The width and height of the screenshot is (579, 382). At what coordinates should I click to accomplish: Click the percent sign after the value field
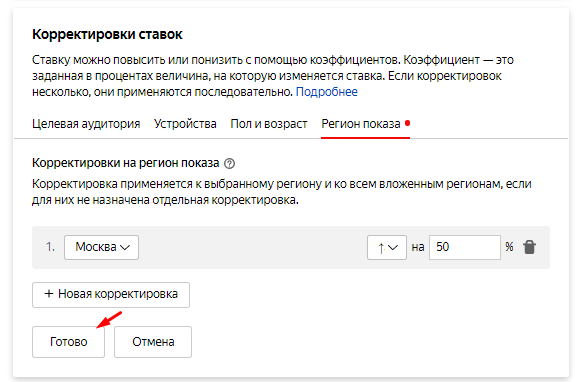click(x=509, y=247)
